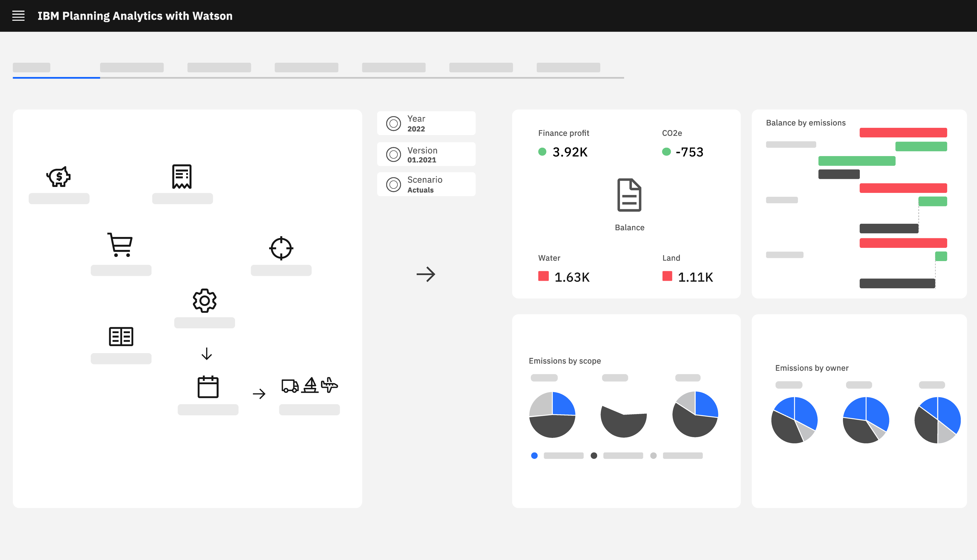Click the open book ledger icon
Image resolution: width=977 pixels, height=560 pixels.
tap(121, 337)
